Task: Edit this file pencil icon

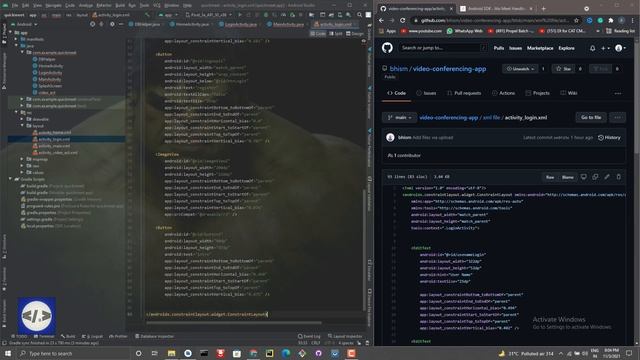Action: pos(607,177)
